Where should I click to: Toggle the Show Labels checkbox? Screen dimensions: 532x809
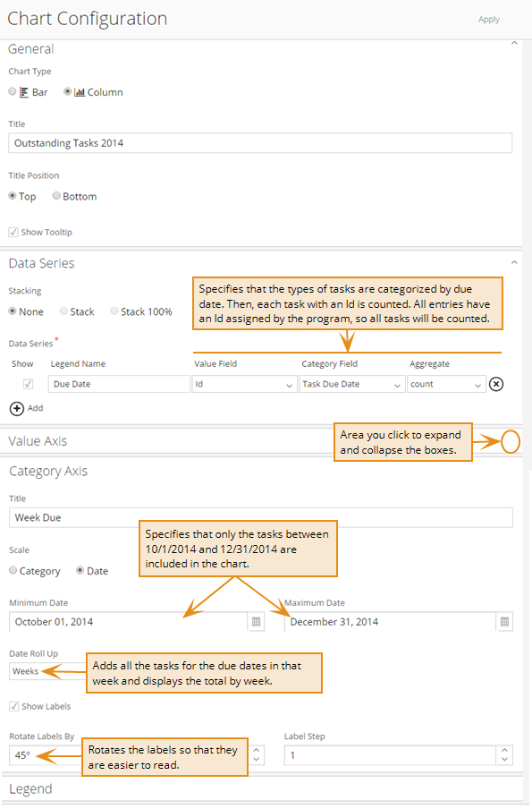click(x=14, y=706)
